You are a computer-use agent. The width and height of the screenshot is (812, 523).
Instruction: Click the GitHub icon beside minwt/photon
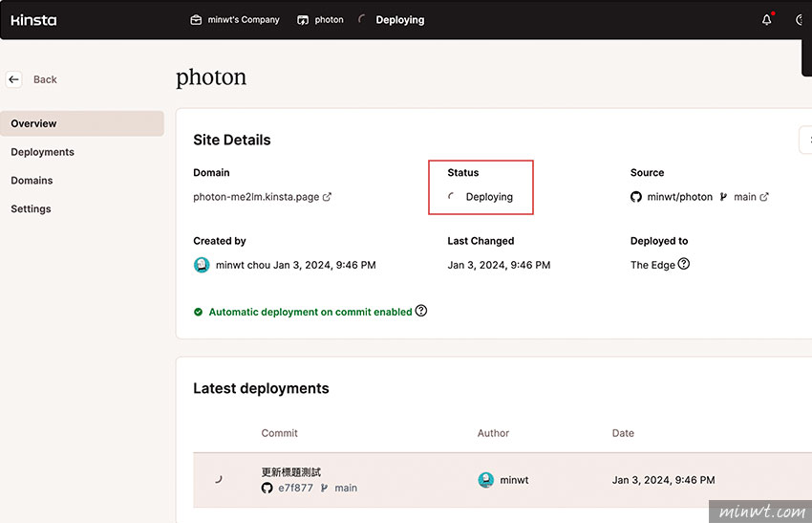636,197
